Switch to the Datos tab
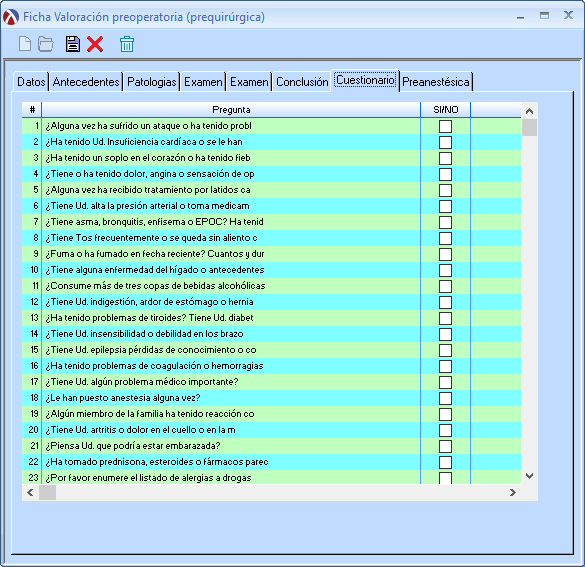 click(x=31, y=82)
